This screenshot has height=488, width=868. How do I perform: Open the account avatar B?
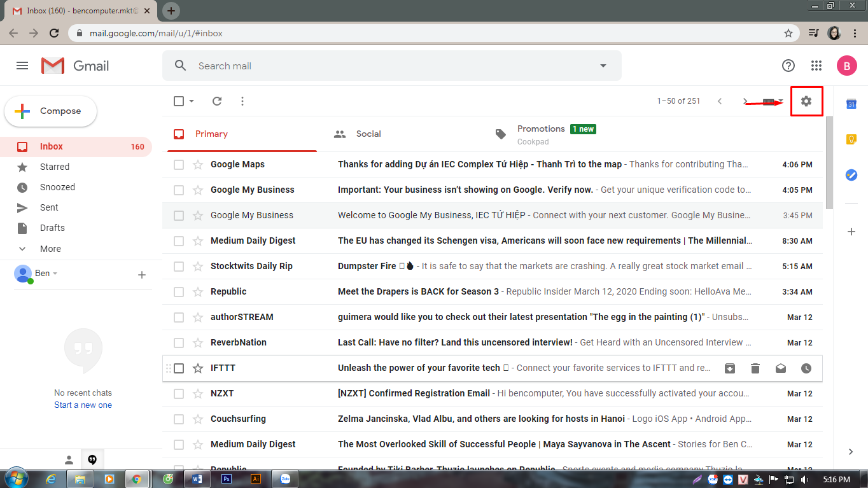click(x=846, y=66)
